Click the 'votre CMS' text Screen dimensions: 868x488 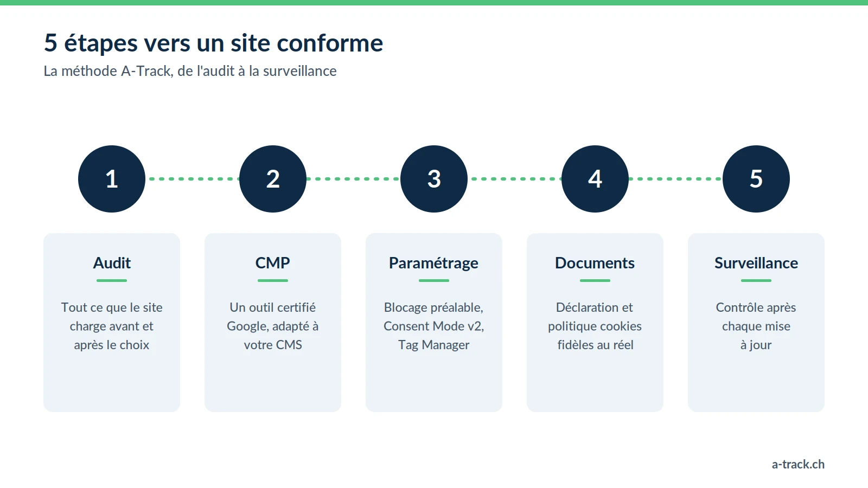273,345
